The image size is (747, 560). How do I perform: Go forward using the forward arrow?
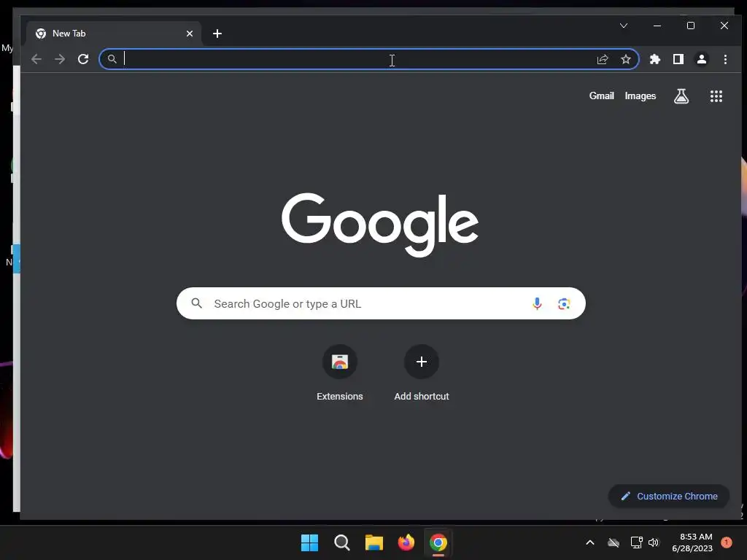coord(60,59)
